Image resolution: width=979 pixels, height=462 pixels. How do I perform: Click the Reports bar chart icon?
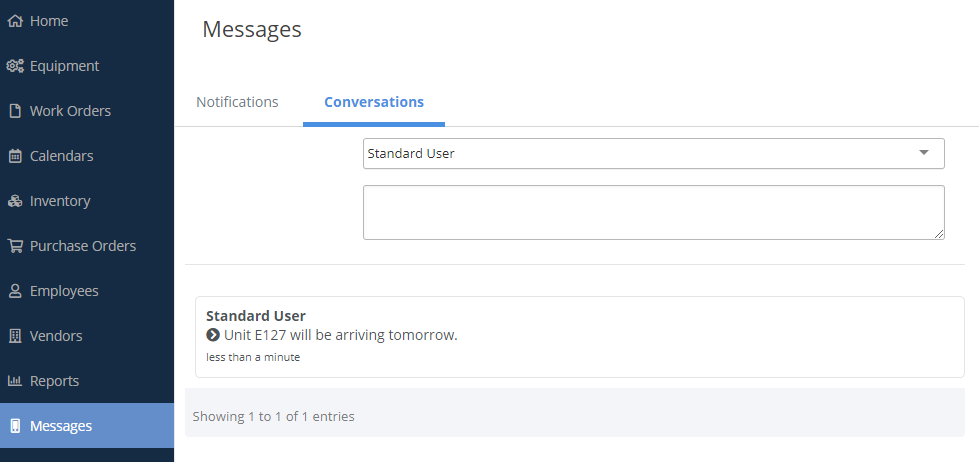(15, 381)
